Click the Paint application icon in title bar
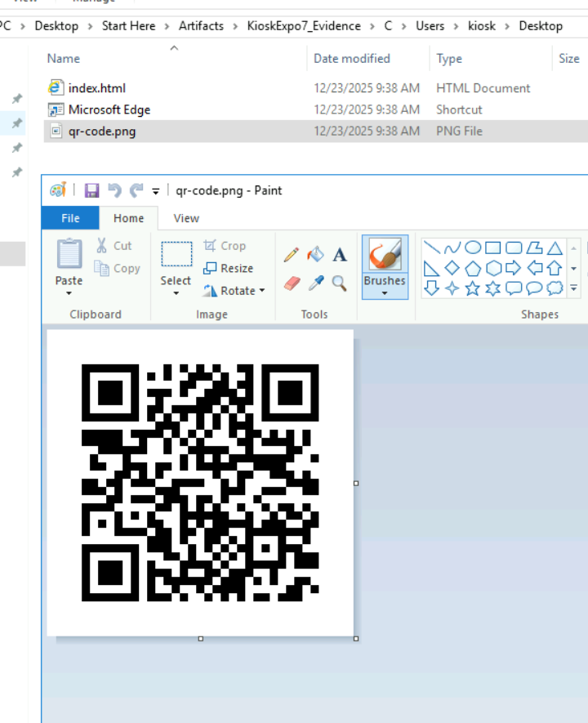Screen dimensions: 588x723 pos(58,190)
